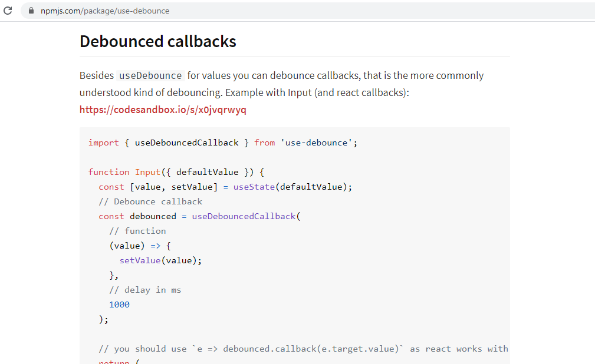Viewport: 595px width, 364px height.
Task: Click the "// function" comment line
Action: click(x=137, y=231)
